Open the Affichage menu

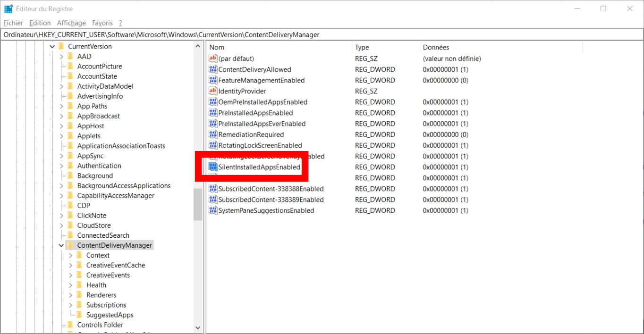coord(71,23)
